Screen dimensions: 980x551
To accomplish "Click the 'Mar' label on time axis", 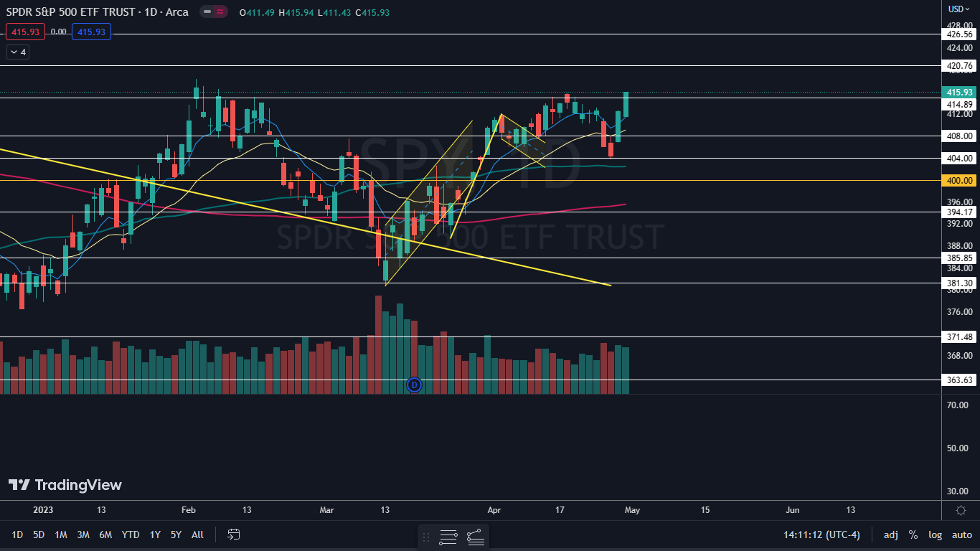I will 326,510.
